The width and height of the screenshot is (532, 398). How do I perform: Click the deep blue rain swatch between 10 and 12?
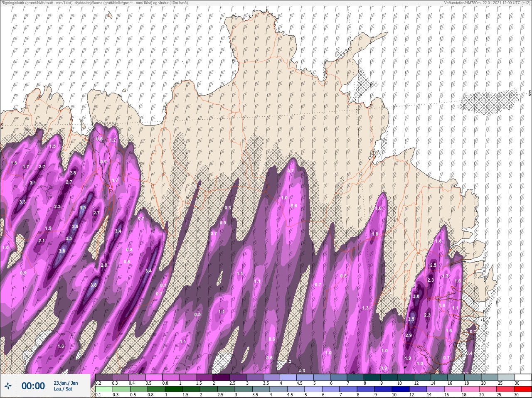tap(401, 390)
